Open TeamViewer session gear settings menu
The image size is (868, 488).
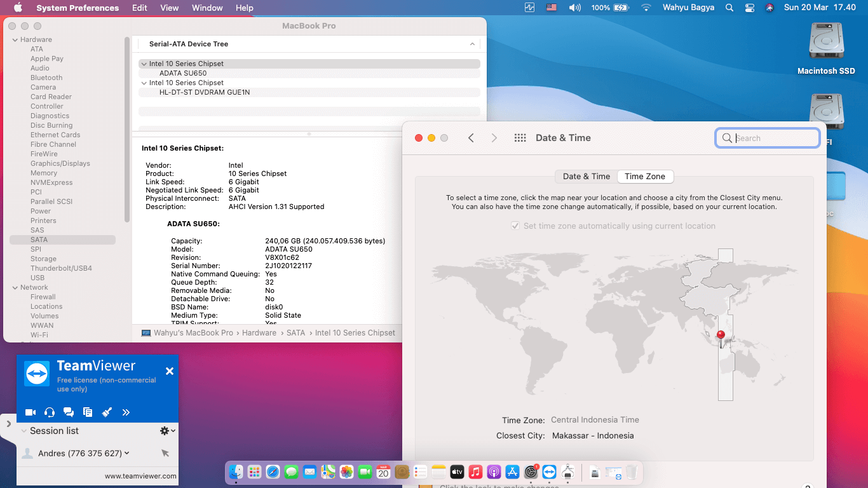[x=167, y=431]
